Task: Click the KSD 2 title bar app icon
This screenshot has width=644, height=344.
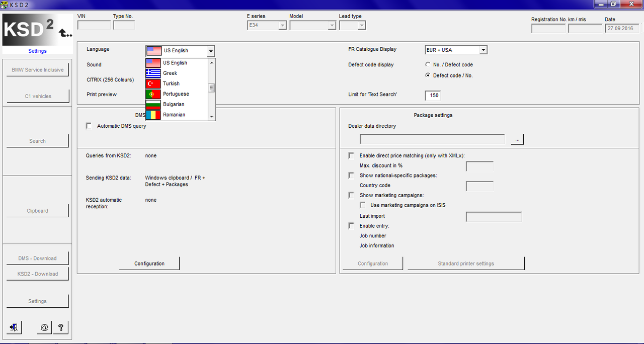Action: (5, 5)
